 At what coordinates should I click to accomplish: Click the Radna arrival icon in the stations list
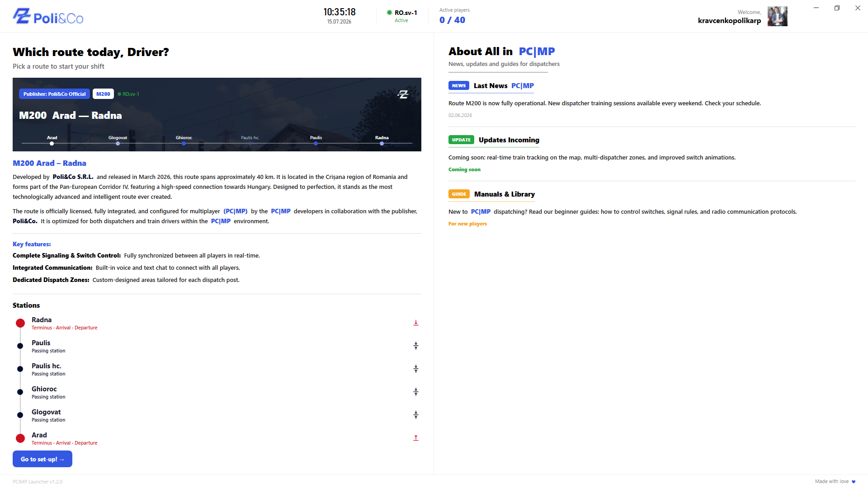[x=416, y=323]
